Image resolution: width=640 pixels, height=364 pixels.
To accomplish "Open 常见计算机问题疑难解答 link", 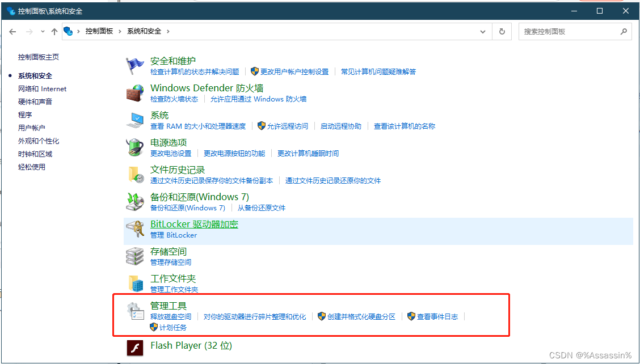I will click(x=378, y=72).
